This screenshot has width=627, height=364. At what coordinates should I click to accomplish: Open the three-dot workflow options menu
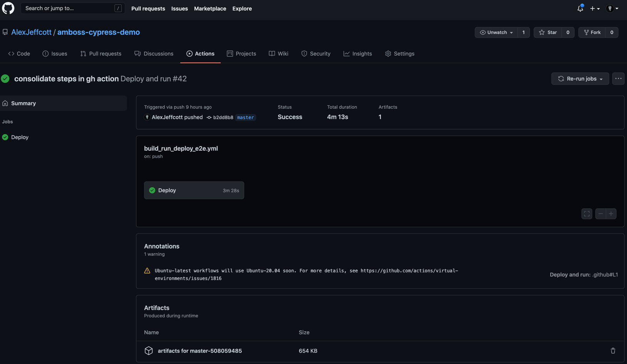point(618,79)
